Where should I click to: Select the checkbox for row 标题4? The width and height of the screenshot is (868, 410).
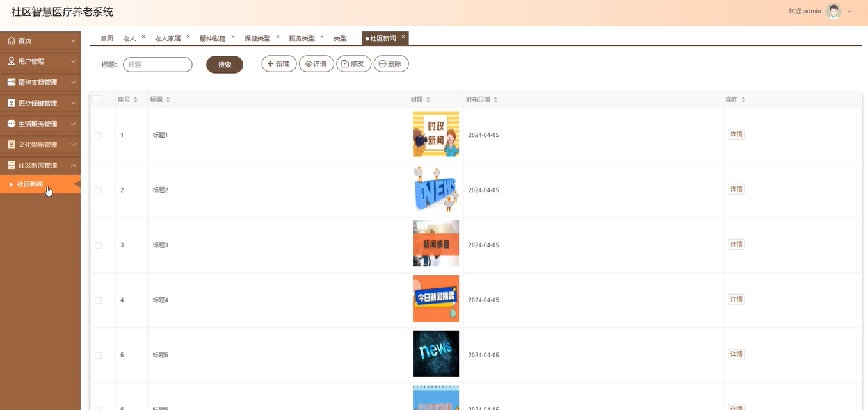(x=98, y=300)
